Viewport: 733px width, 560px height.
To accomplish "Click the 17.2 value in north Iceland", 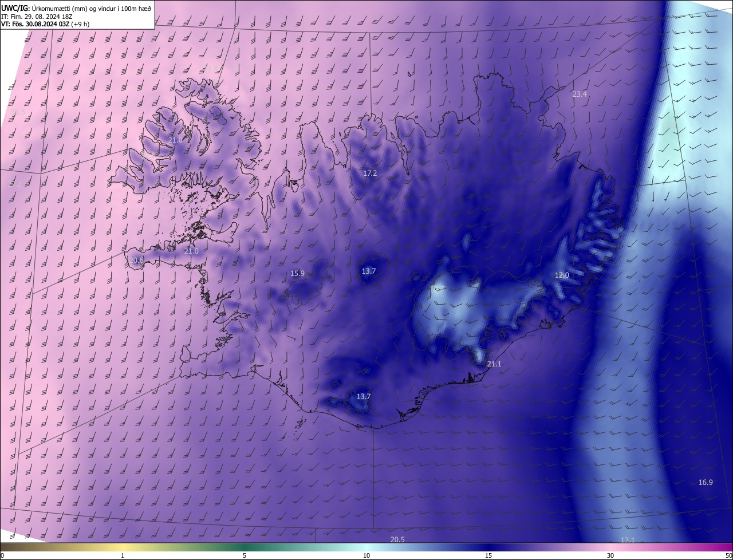I will [x=370, y=173].
